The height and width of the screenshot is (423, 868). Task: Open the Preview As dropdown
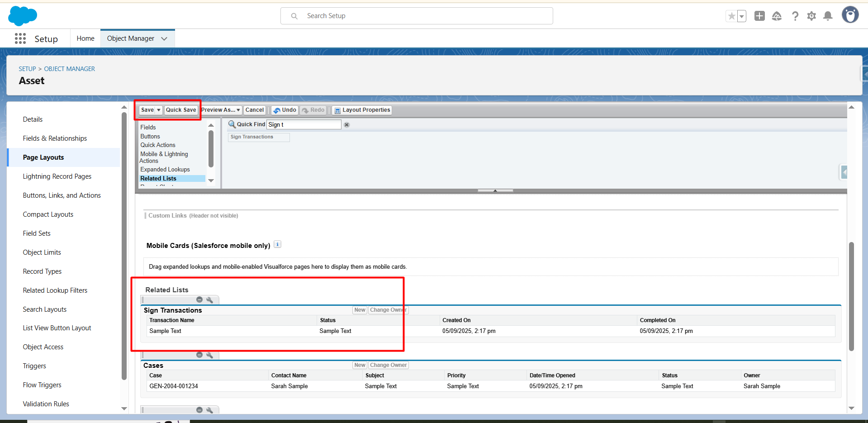pyautogui.click(x=221, y=110)
